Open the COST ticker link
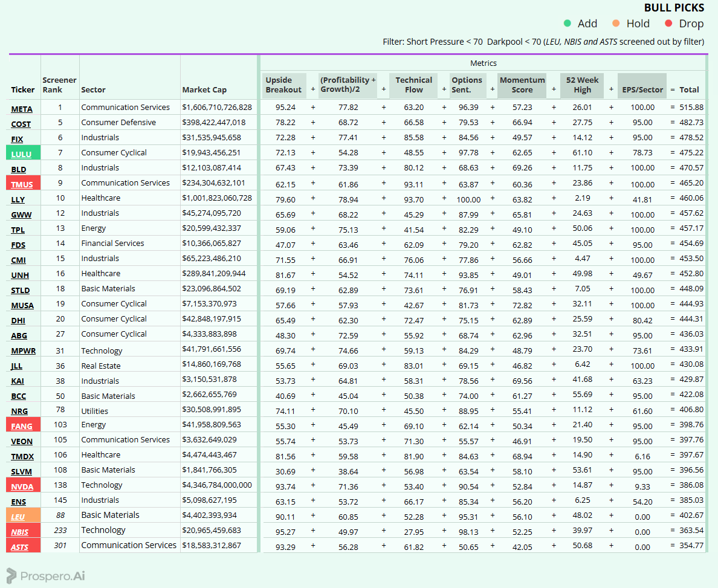This screenshot has width=718, height=588. (21, 124)
